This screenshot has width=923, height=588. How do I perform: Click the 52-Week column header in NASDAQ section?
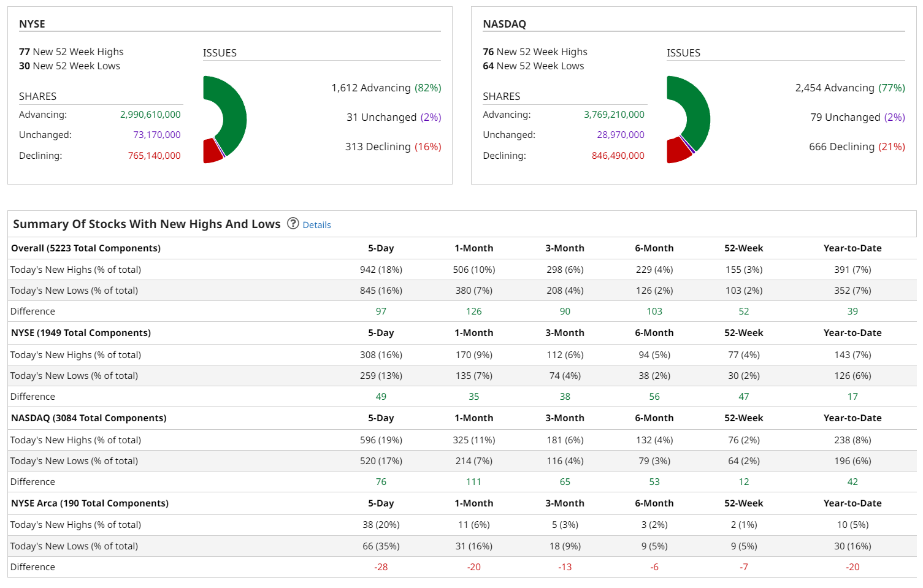tap(744, 418)
